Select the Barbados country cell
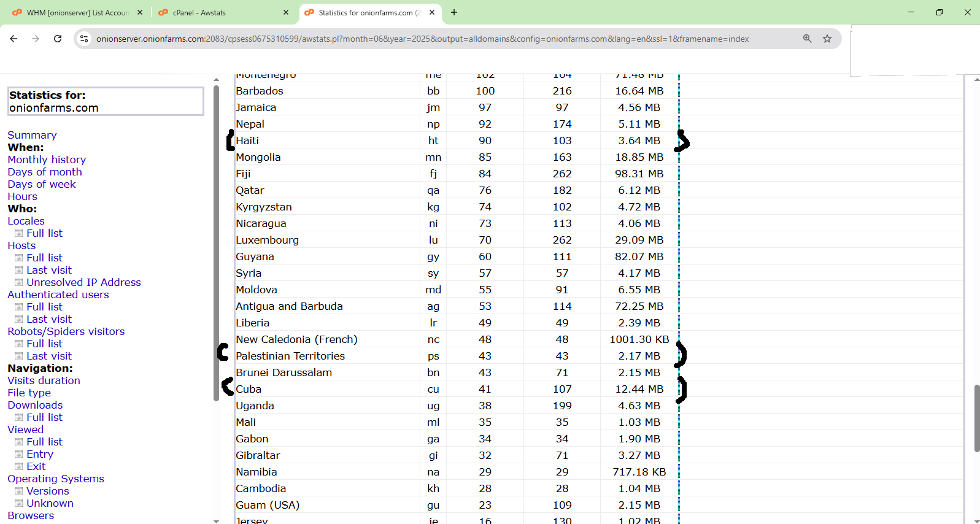This screenshot has width=980, height=524. 328,91
